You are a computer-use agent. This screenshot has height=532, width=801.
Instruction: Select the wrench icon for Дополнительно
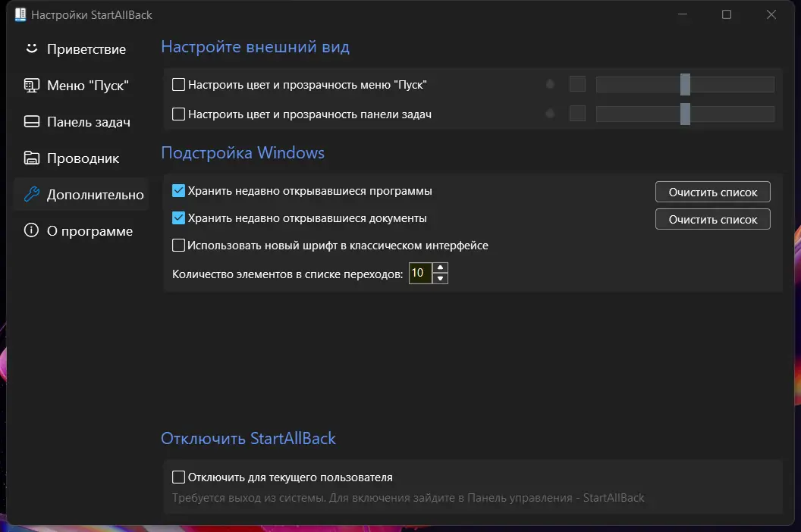(30, 194)
